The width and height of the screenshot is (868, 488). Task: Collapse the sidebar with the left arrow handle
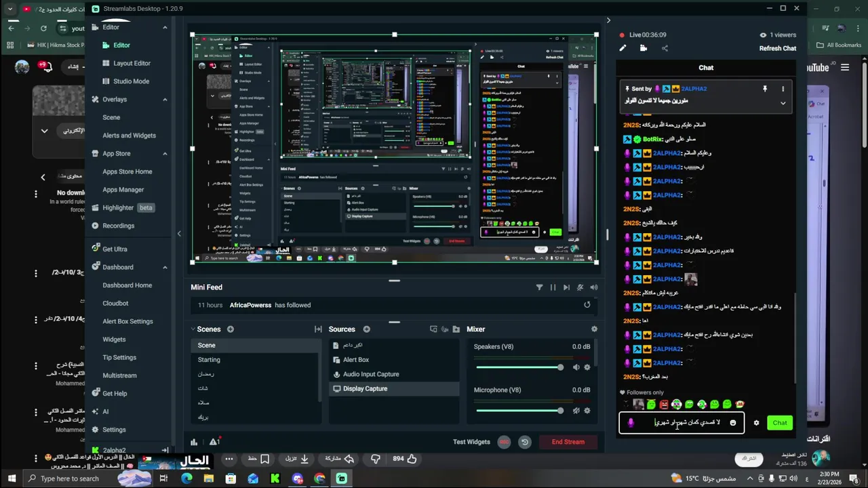pyautogui.click(x=179, y=234)
